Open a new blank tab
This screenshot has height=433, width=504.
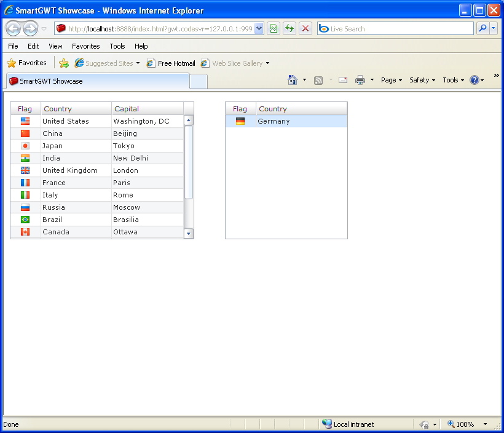tap(199, 81)
